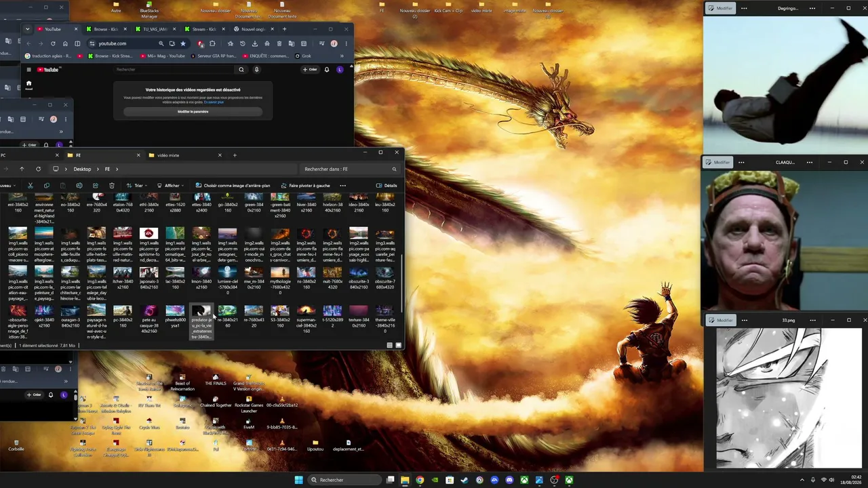Show hidden system tray icons
The width and height of the screenshot is (868, 488).
coord(802,480)
